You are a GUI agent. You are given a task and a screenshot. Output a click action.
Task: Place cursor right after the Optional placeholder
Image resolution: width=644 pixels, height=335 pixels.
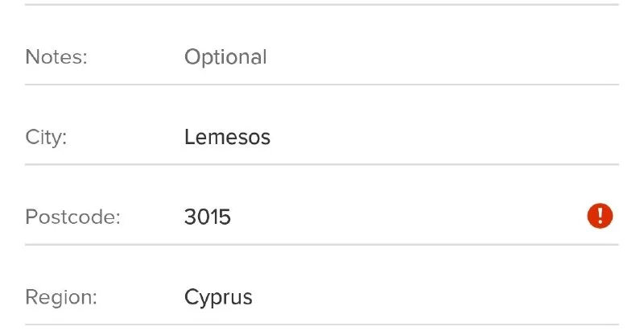point(268,57)
